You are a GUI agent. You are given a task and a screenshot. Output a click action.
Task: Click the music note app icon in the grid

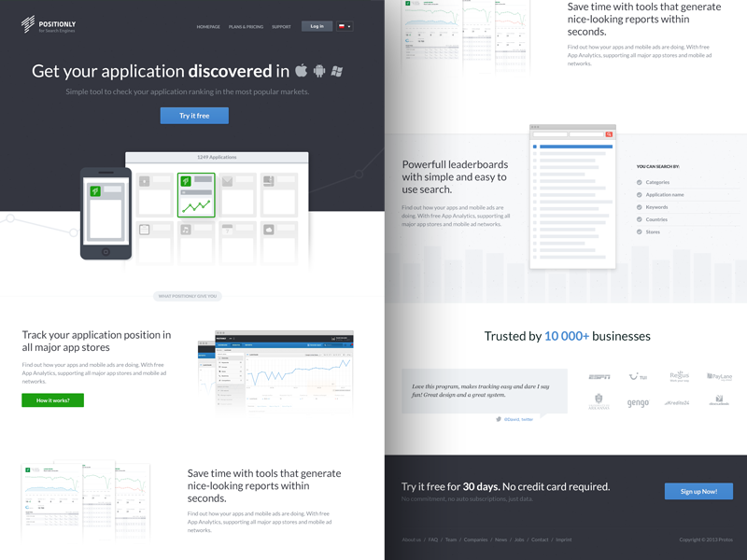[186, 230]
